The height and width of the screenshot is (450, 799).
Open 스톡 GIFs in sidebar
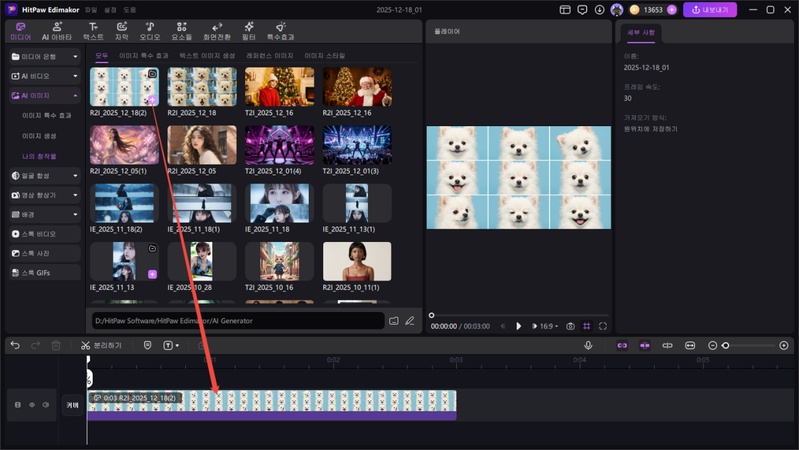point(45,273)
